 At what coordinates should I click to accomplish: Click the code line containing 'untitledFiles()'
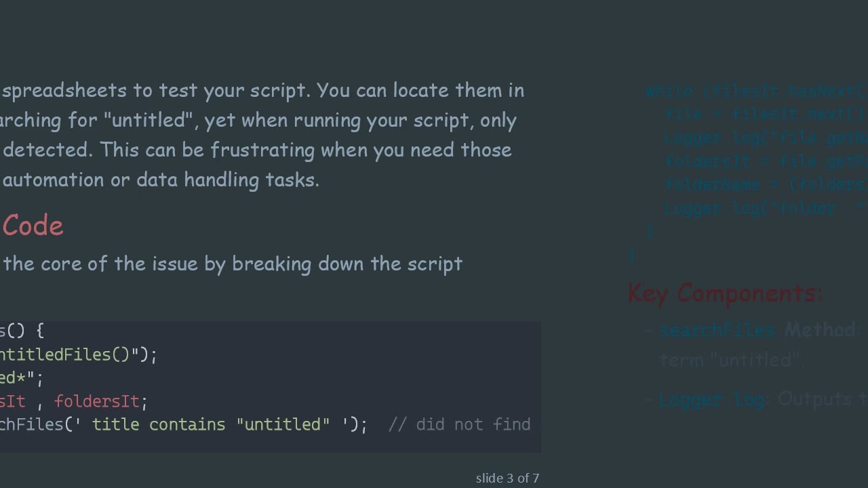pos(79,354)
